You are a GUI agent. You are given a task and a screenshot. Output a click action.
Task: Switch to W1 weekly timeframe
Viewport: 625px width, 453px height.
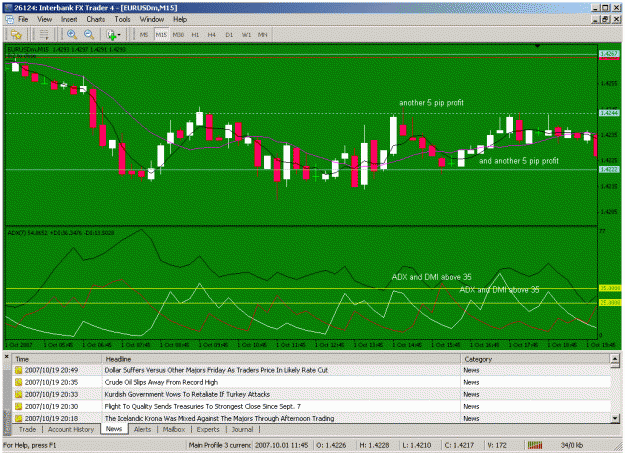coord(246,35)
